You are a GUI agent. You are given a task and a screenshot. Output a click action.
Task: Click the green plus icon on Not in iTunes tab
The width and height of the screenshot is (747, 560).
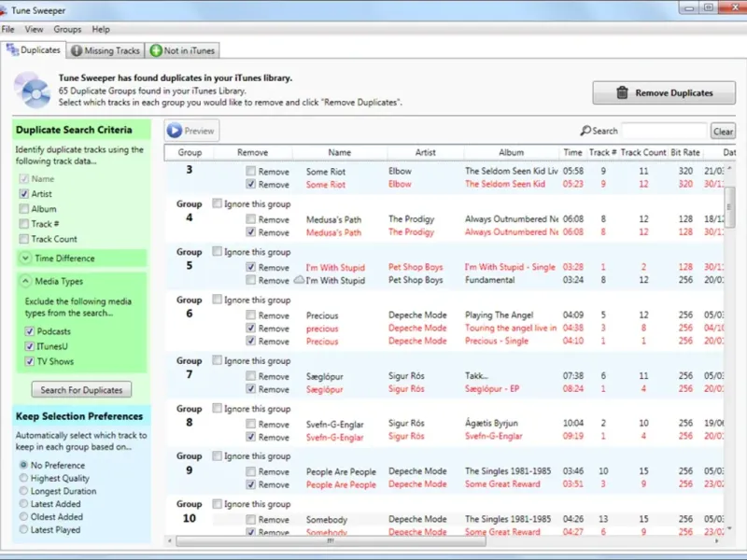click(x=156, y=50)
